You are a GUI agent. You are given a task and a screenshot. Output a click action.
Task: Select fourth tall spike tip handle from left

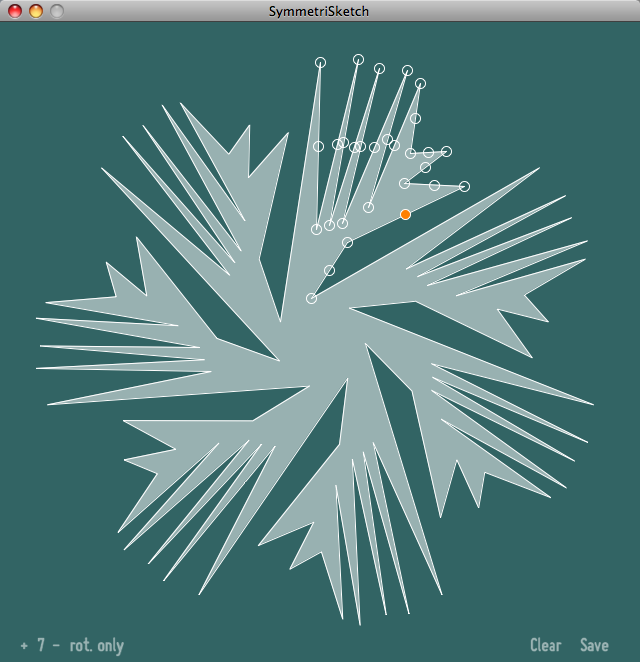click(407, 70)
